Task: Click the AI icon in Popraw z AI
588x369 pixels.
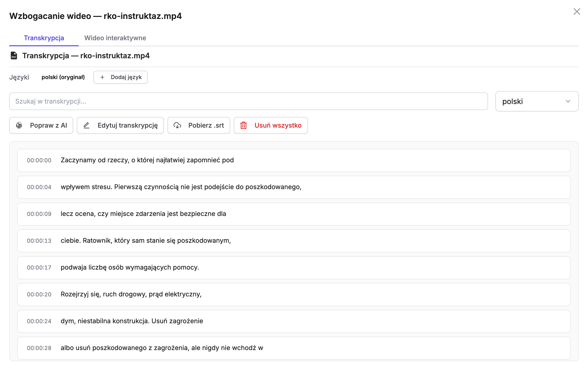Action: [19, 125]
